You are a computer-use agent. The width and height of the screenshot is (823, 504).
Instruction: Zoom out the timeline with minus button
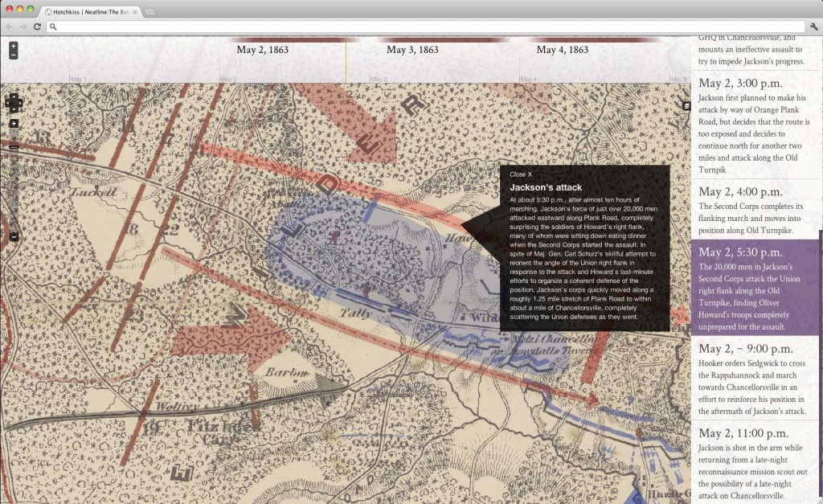(x=14, y=55)
